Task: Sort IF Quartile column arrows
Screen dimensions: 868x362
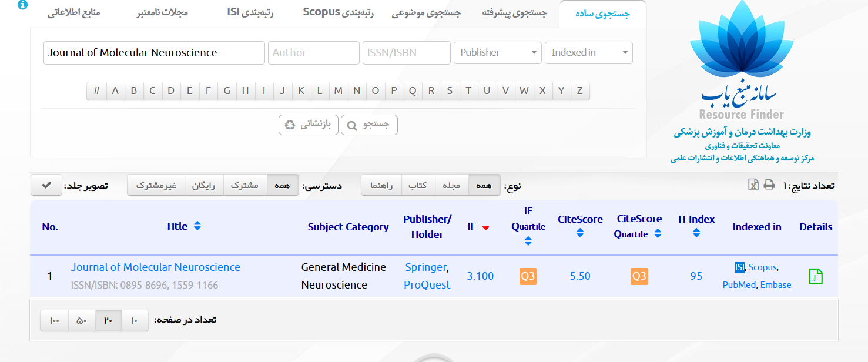Action: pos(528,240)
